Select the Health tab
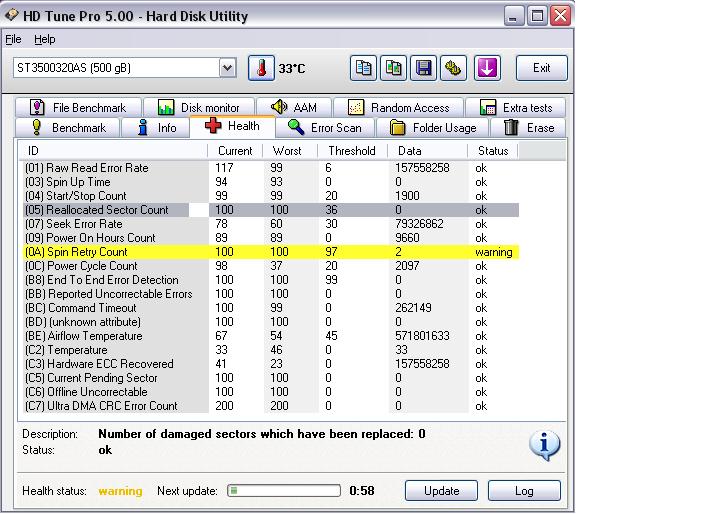This screenshot has height=514, width=720. 232,126
